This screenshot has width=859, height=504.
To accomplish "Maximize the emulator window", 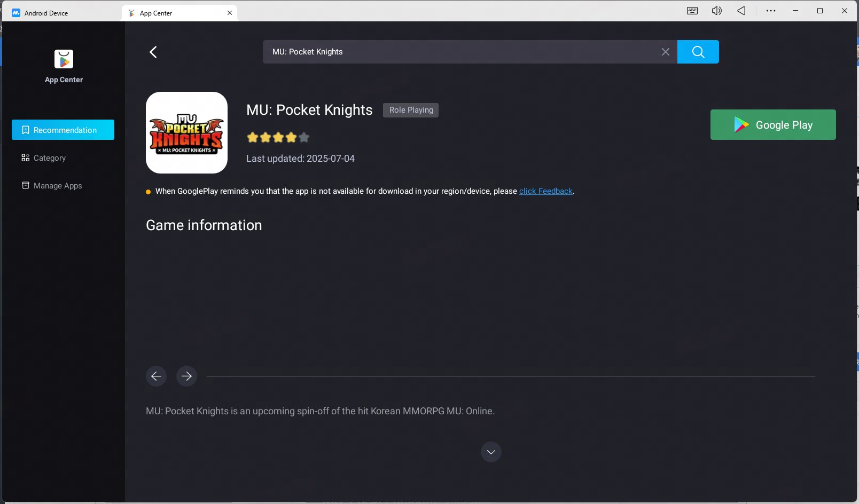I will (x=820, y=11).
